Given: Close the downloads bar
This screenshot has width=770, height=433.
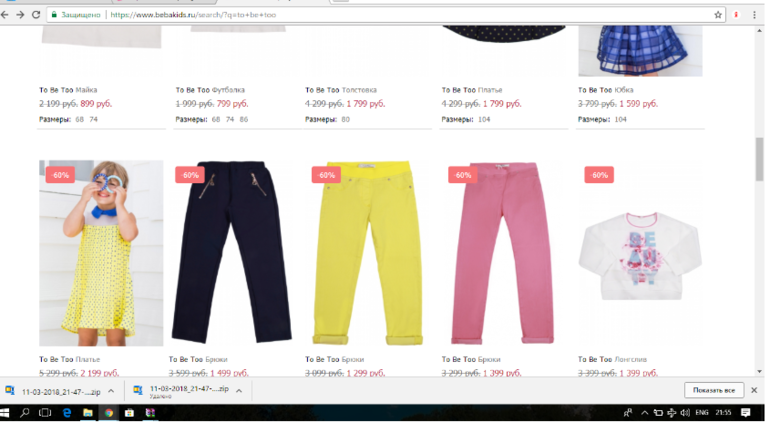Looking at the screenshot, I should (x=754, y=390).
